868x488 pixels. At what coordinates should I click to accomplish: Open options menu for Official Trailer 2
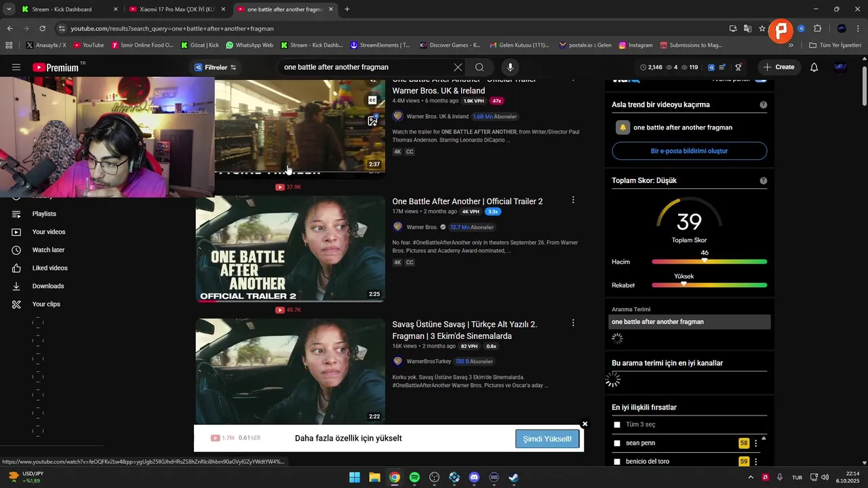573,200
